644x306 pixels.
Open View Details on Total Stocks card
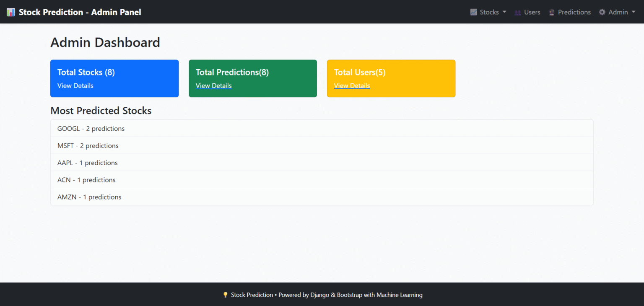[x=75, y=86]
